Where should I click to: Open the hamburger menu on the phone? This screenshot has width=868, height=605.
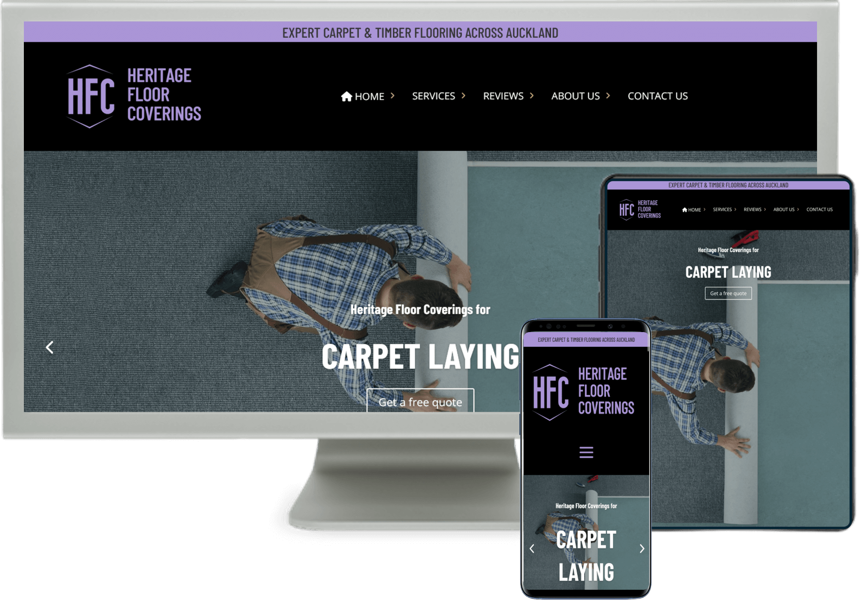(586, 452)
